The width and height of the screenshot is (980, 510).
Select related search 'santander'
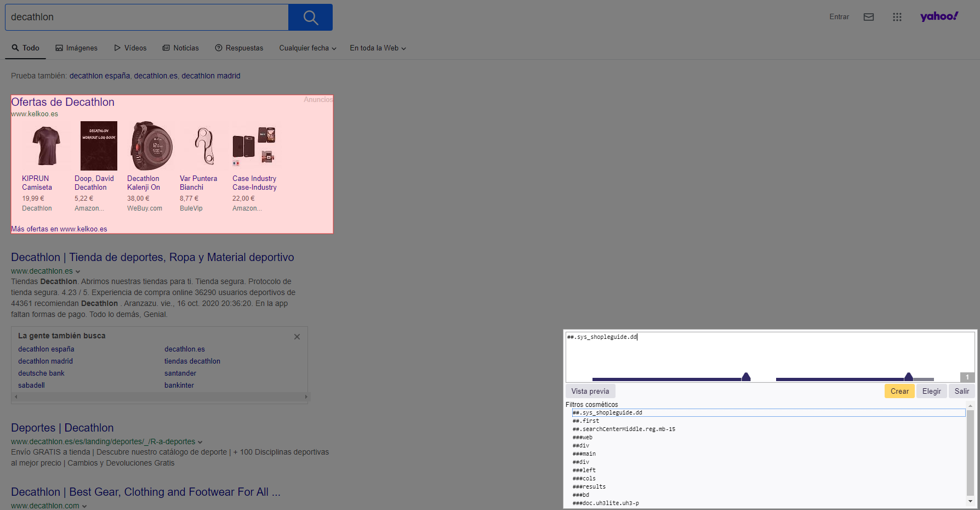pos(180,373)
